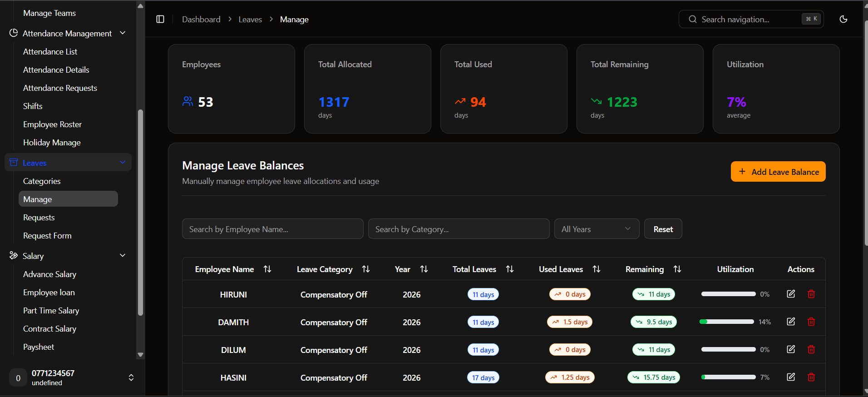Viewport: 868px width, 397px height.
Task: Select Manage under Leaves
Action: pyautogui.click(x=68, y=199)
